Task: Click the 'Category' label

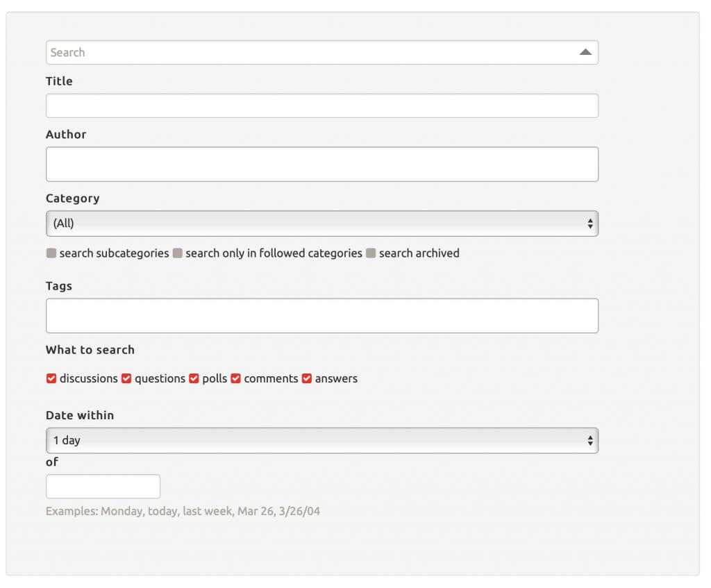Action: click(x=72, y=199)
